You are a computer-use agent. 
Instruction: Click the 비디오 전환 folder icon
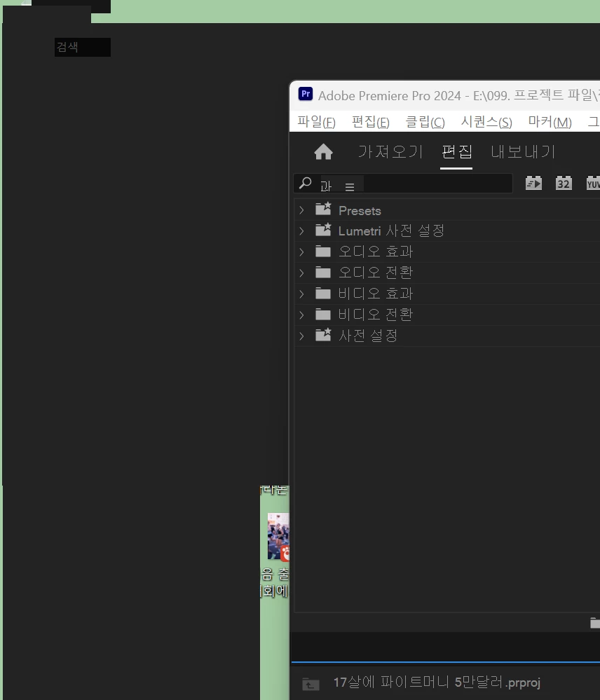click(323, 315)
